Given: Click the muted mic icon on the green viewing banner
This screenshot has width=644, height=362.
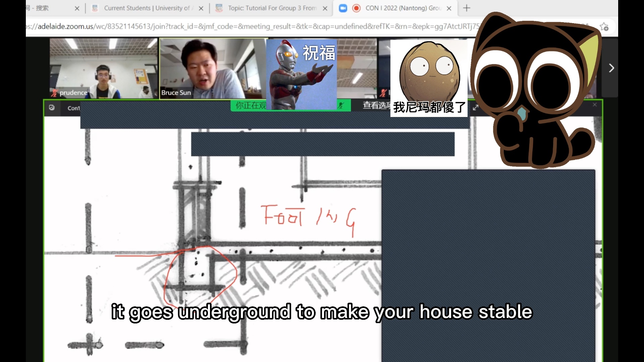Looking at the screenshot, I should (x=340, y=106).
